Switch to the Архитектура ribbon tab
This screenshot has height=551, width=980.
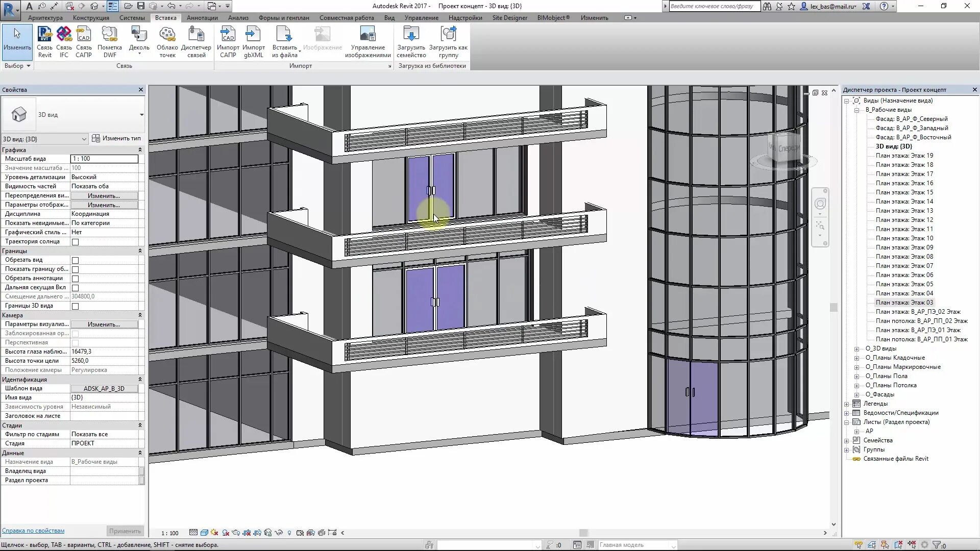click(x=45, y=18)
